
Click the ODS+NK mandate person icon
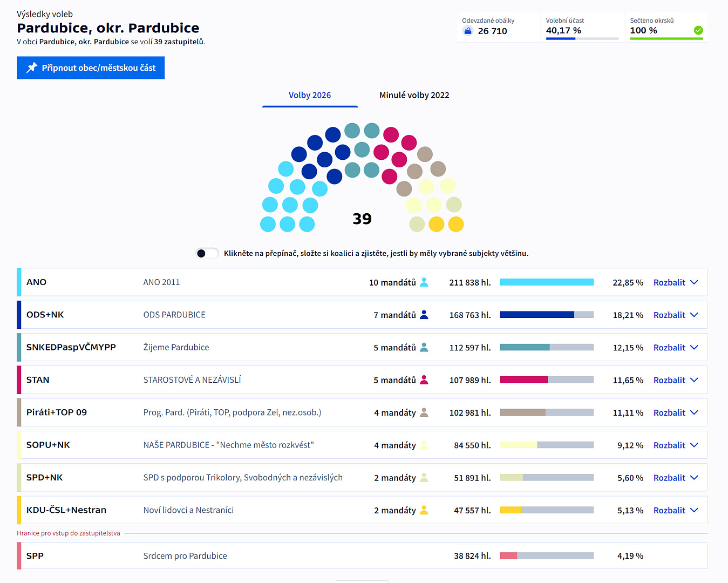click(x=424, y=315)
